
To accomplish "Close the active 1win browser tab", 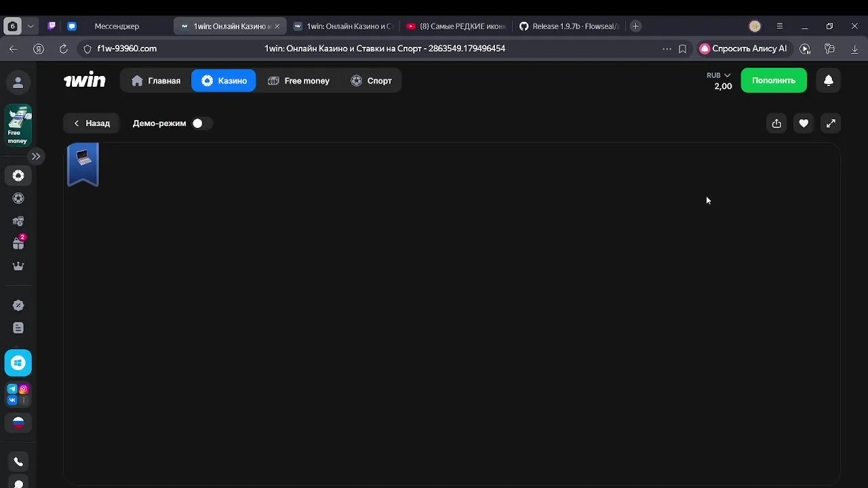I will (277, 26).
